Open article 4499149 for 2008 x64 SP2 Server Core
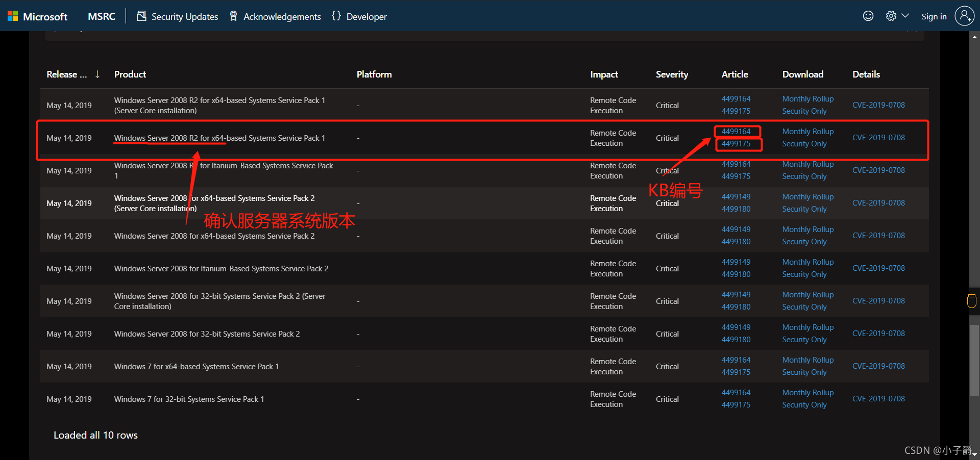This screenshot has width=980, height=460. (736, 197)
